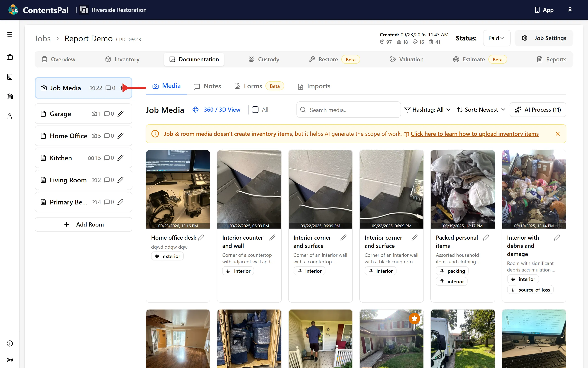Select the Primary Be... room in sidebar

tap(84, 202)
